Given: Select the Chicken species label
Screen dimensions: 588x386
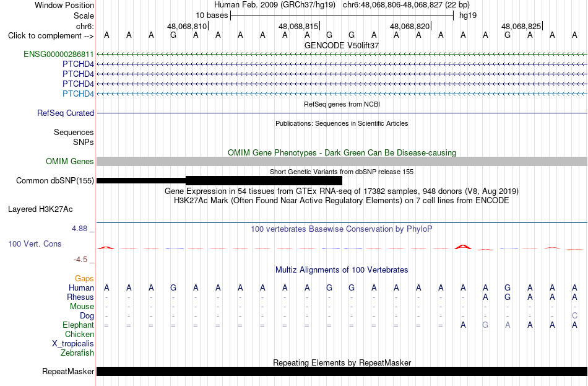Looking at the screenshot, I should coord(79,334).
